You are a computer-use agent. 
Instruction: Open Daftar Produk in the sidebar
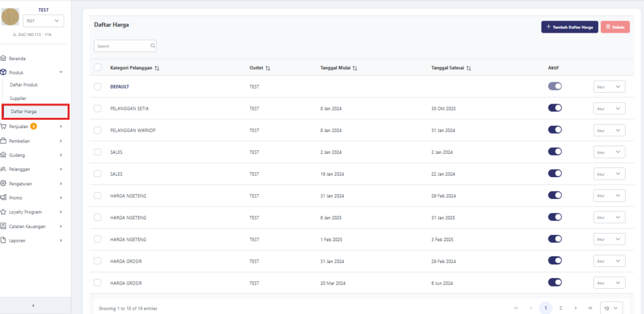pos(24,84)
